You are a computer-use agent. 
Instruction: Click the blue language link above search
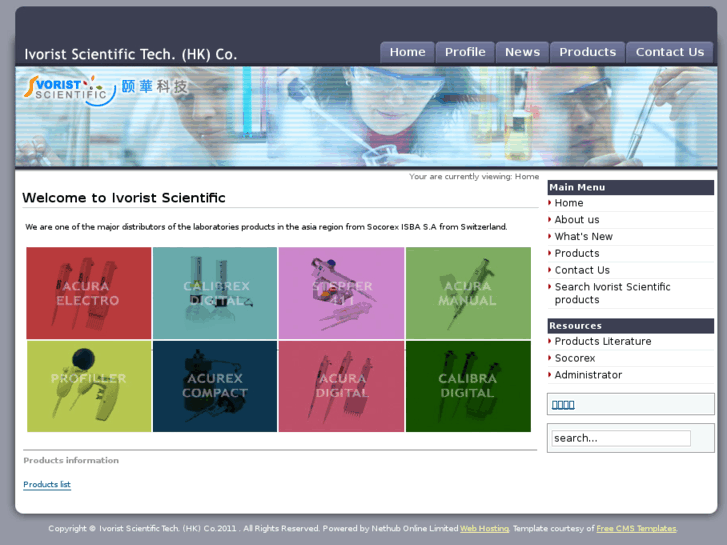(563, 405)
